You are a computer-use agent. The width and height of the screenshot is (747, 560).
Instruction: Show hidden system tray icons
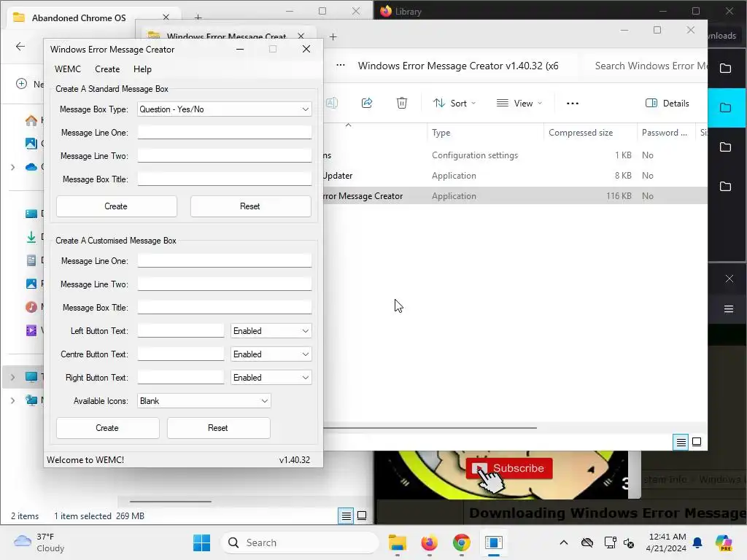pyautogui.click(x=564, y=542)
